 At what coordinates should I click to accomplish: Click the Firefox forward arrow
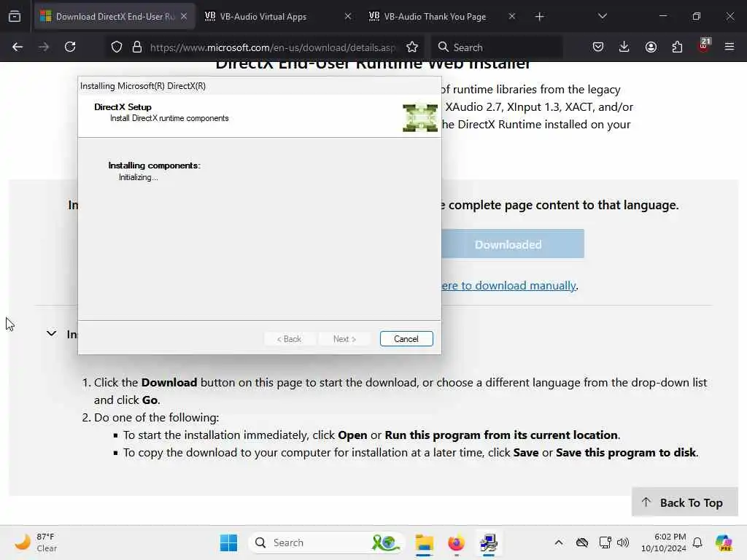tap(44, 47)
